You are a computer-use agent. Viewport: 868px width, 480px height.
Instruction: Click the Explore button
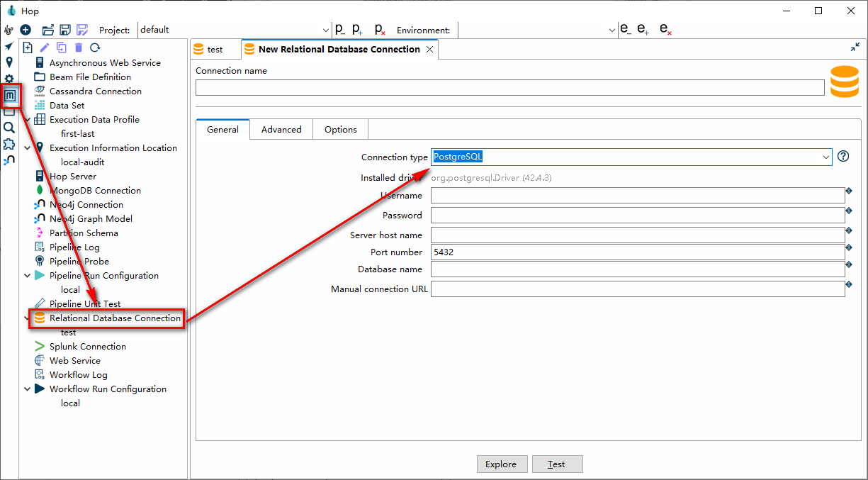point(501,464)
